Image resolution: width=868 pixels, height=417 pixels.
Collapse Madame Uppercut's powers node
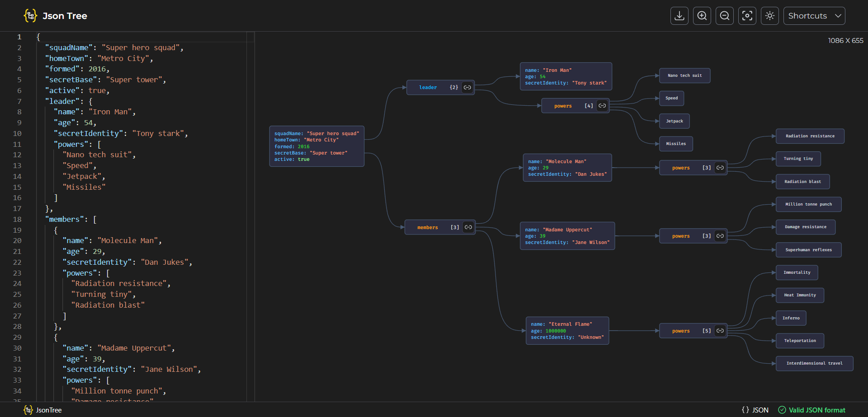[720, 236]
